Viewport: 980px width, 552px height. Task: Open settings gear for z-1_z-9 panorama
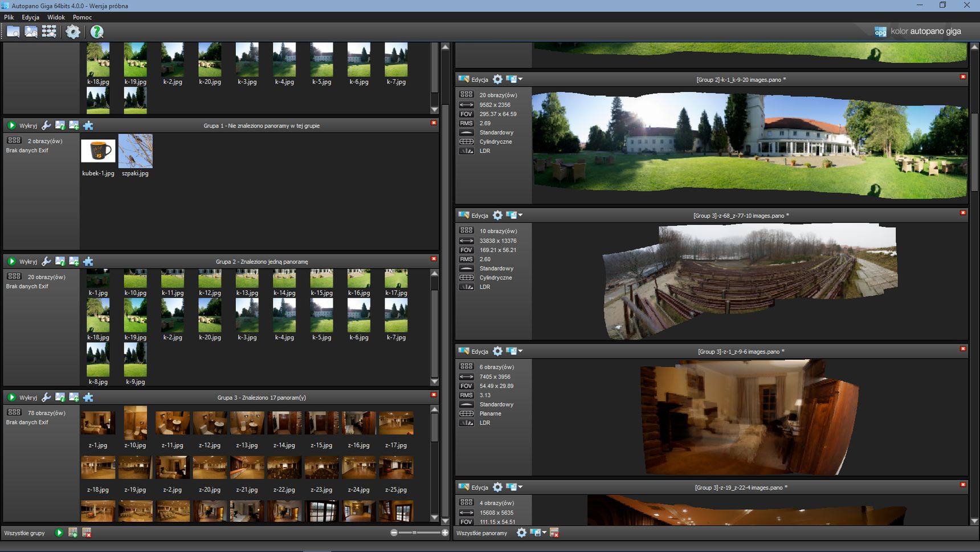[497, 351]
